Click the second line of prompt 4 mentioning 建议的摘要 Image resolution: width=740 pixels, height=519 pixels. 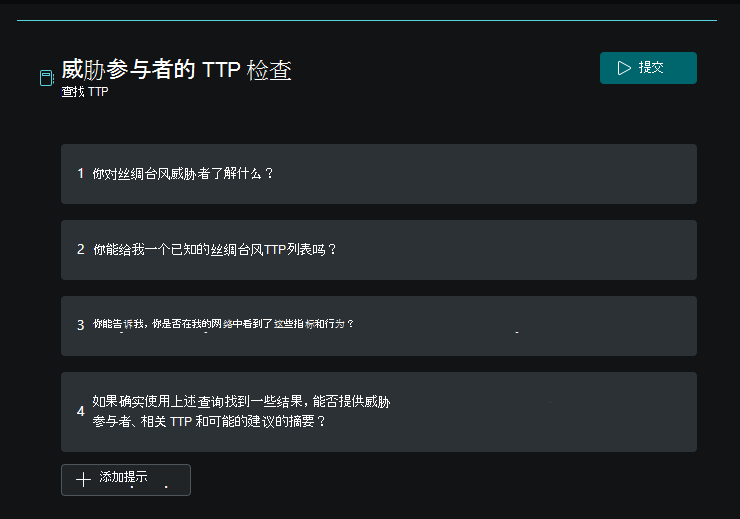click(209, 421)
